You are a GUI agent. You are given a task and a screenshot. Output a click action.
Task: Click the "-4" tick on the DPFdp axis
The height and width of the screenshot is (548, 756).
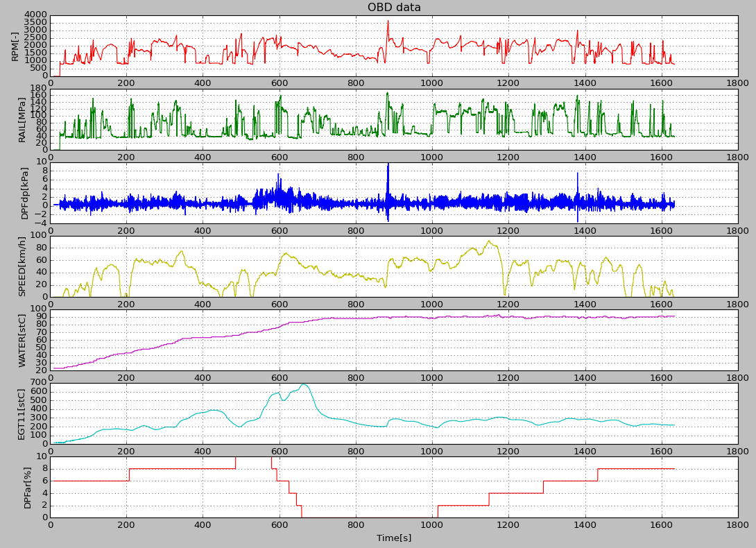[x=42, y=223]
